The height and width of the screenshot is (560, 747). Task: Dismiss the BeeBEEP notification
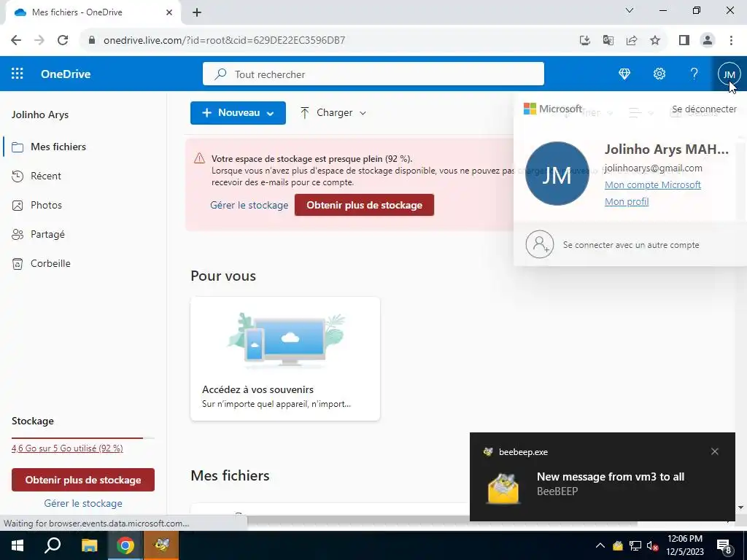click(x=715, y=451)
